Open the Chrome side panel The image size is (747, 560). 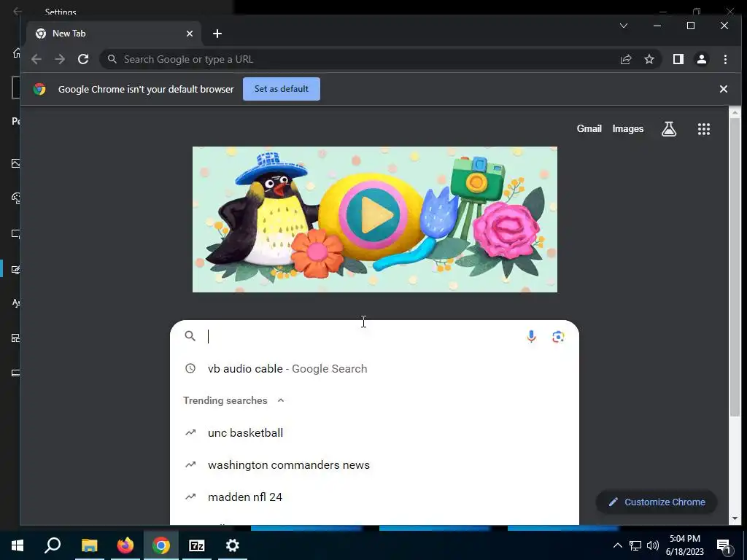[x=678, y=59]
